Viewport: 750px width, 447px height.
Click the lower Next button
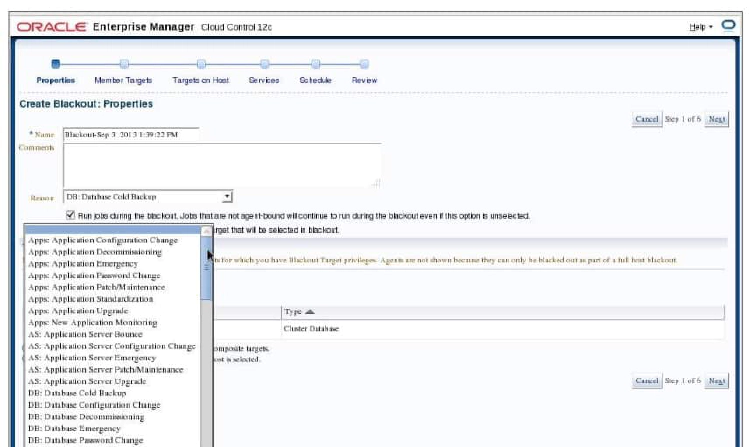(717, 381)
